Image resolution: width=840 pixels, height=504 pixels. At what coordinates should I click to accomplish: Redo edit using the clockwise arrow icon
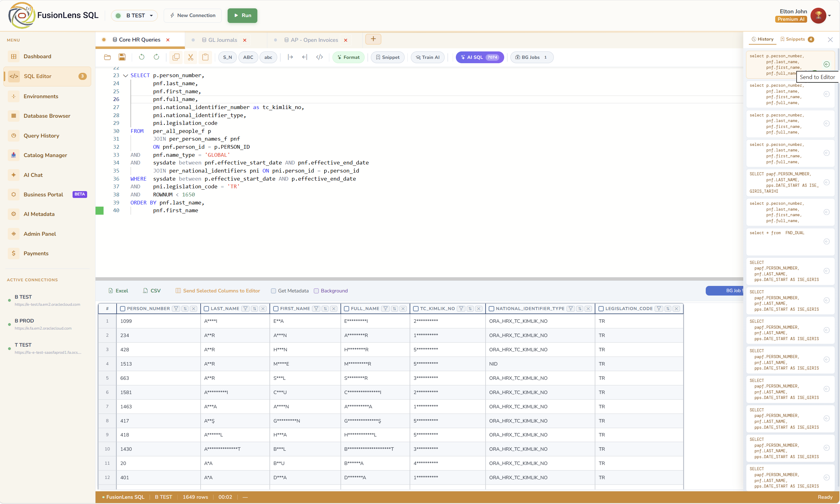coord(156,57)
